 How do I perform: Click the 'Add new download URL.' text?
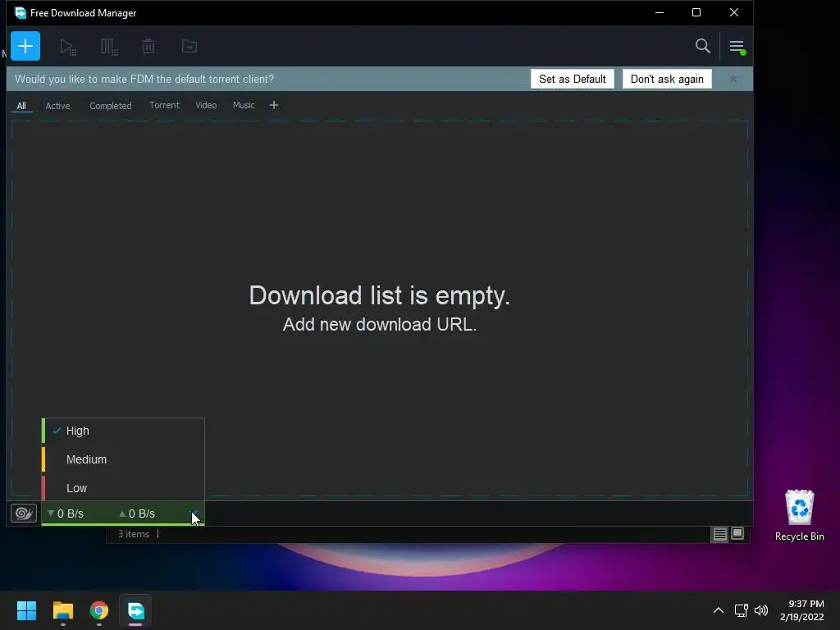379,325
